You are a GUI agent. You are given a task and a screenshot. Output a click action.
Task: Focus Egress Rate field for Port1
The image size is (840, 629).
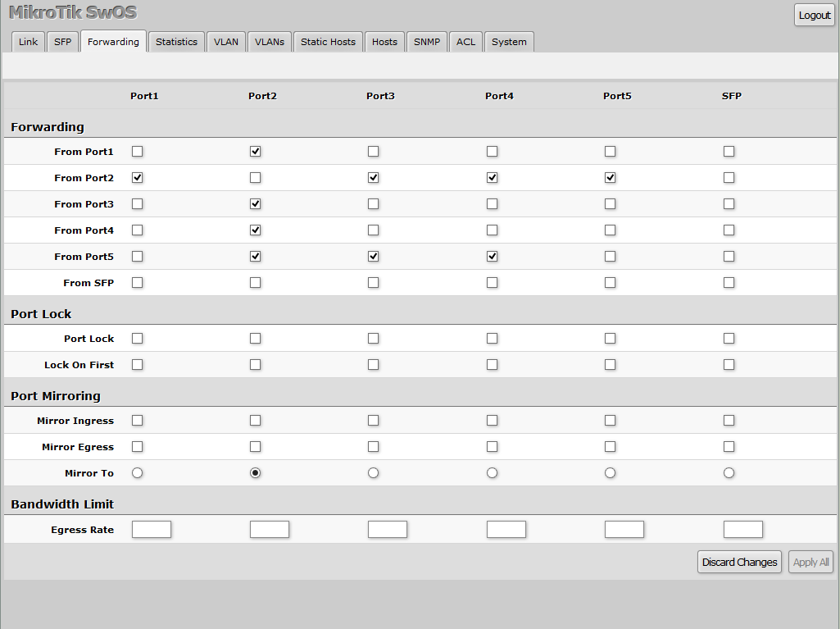152,529
